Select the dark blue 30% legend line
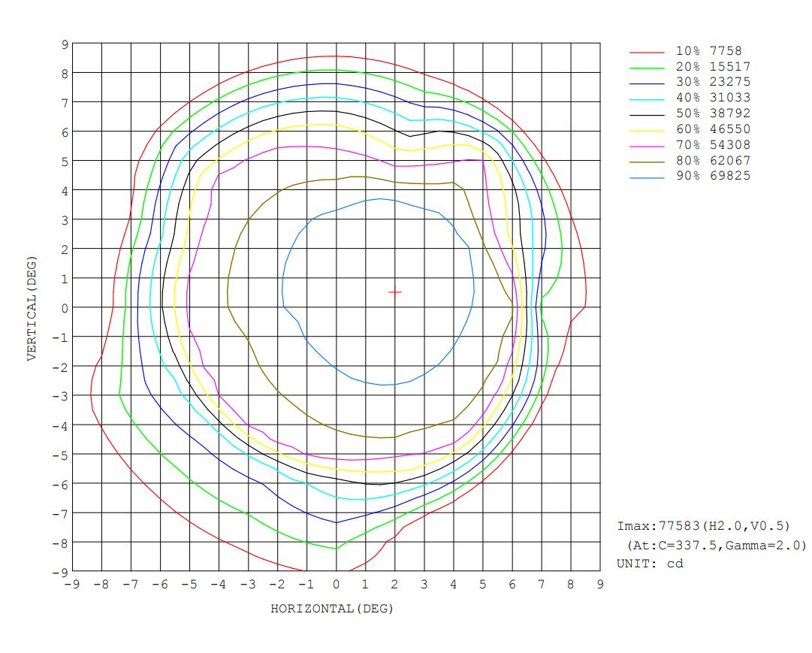812x653 pixels. click(x=646, y=83)
